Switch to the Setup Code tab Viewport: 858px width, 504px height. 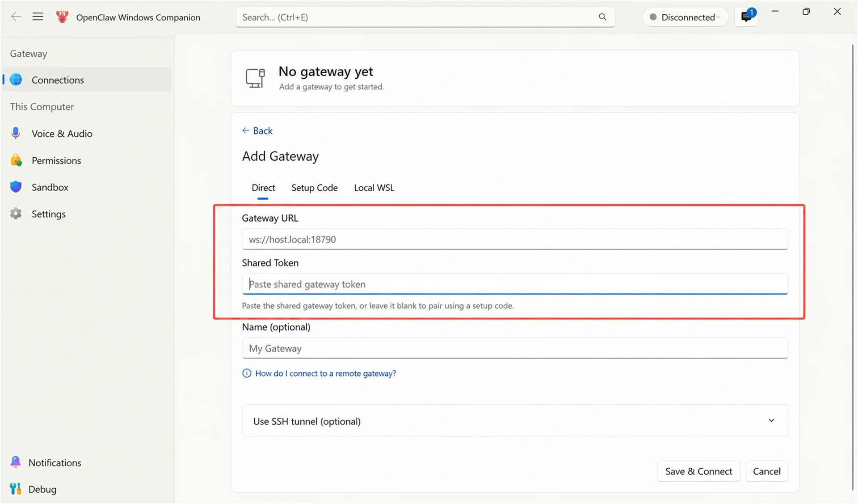(x=315, y=188)
